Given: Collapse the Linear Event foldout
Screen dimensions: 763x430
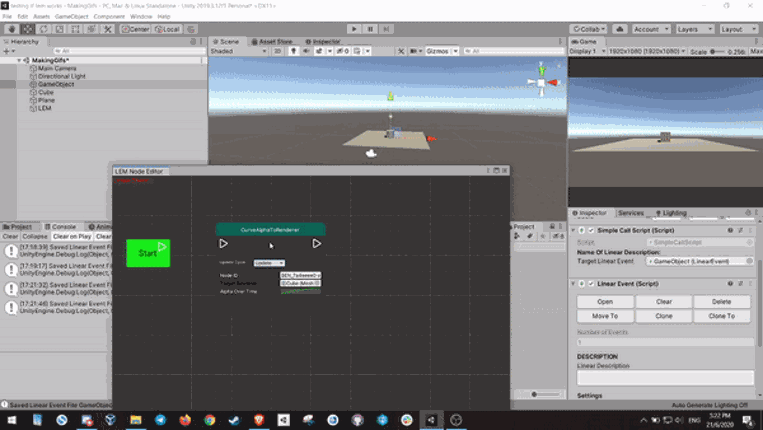Looking at the screenshot, I should coord(574,284).
